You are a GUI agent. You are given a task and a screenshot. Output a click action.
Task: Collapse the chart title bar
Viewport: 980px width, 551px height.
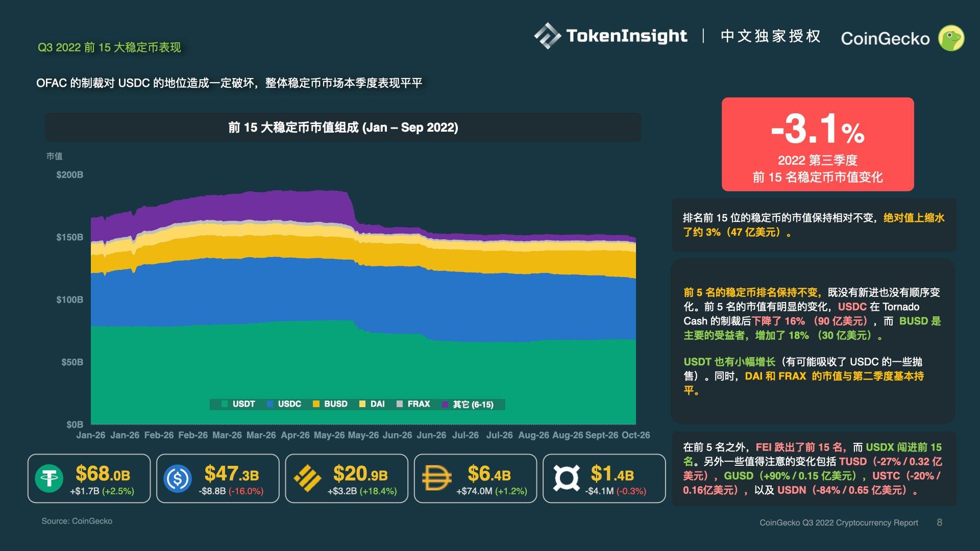343,128
